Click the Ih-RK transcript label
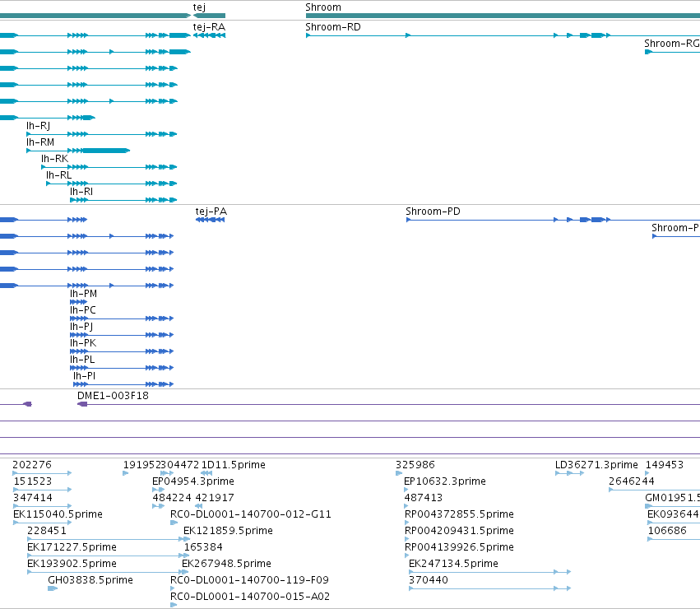 [55, 159]
